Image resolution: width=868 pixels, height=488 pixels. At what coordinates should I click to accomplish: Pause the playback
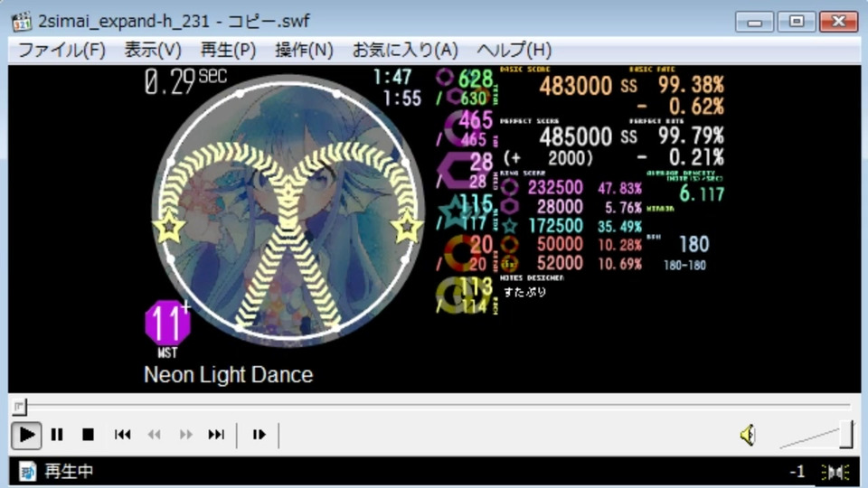click(x=57, y=435)
